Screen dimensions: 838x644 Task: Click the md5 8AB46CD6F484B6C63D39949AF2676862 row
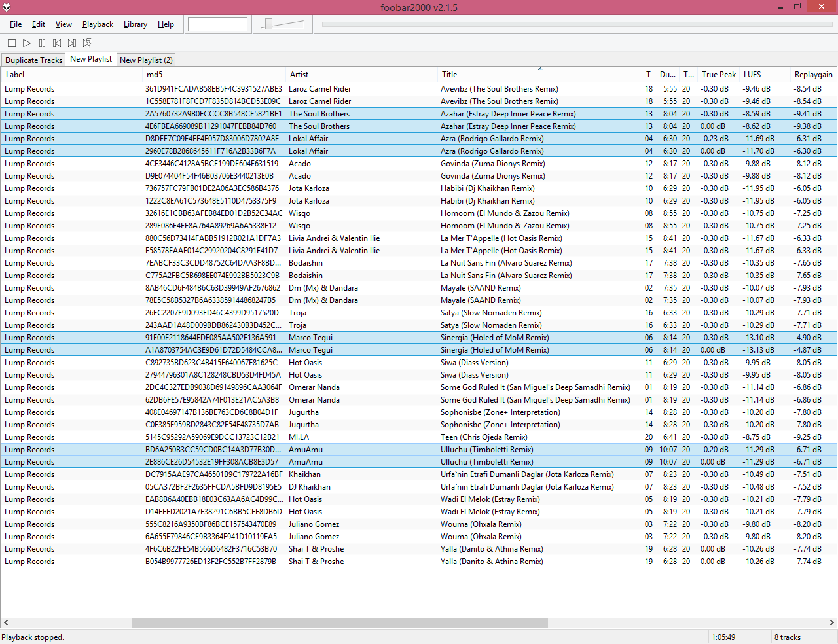[x=419, y=288]
